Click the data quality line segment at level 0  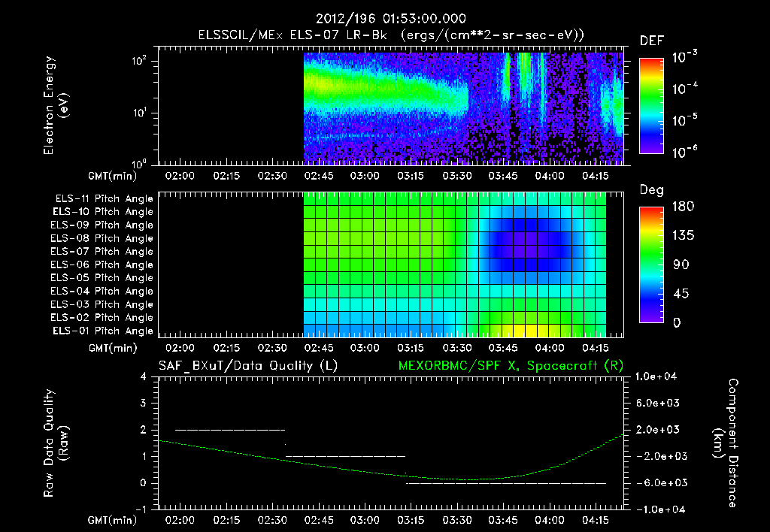tap(506, 483)
